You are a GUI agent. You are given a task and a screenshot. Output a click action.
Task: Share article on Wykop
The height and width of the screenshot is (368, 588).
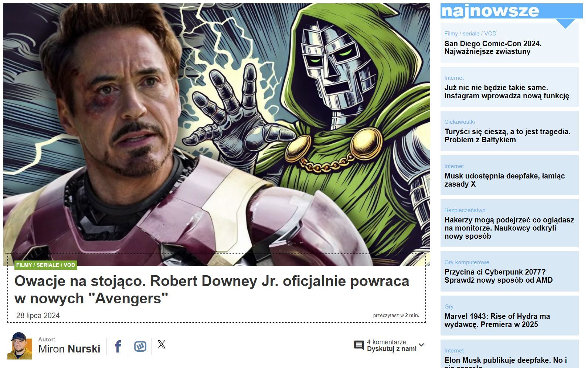pos(140,346)
